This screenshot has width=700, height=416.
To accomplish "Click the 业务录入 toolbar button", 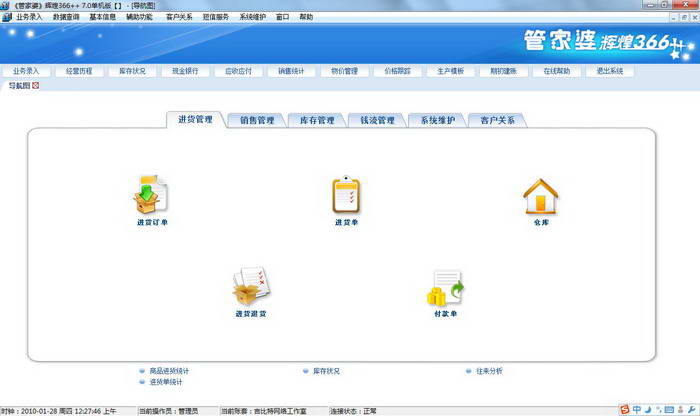I will coord(26,71).
